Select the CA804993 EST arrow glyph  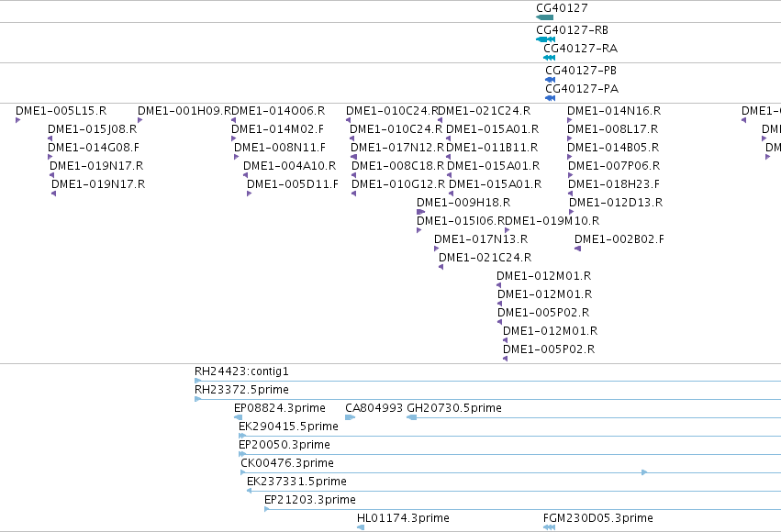pos(351,417)
